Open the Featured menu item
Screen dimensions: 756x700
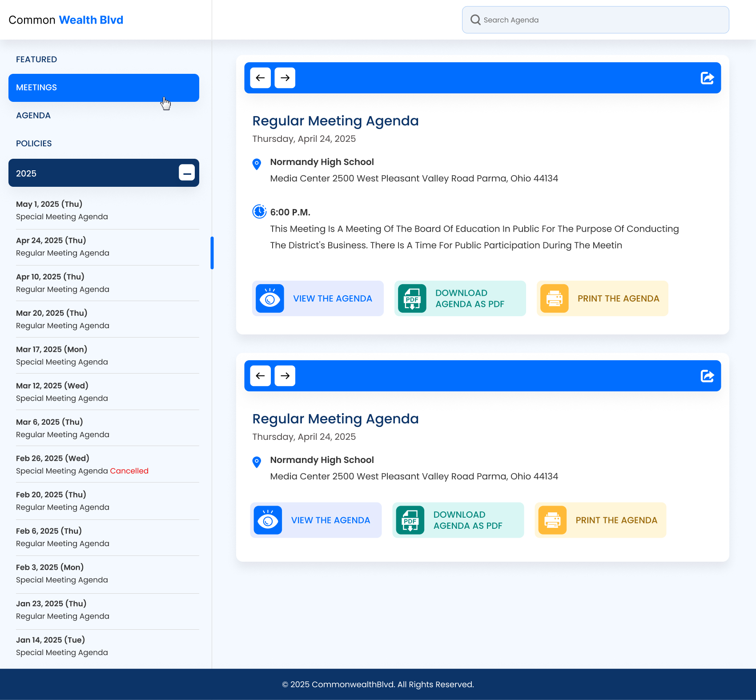[x=36, y=60]
